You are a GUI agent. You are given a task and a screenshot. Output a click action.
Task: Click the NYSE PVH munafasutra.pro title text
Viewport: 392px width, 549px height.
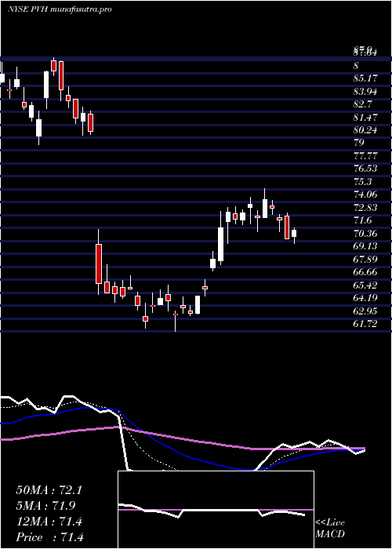[60, 9]
